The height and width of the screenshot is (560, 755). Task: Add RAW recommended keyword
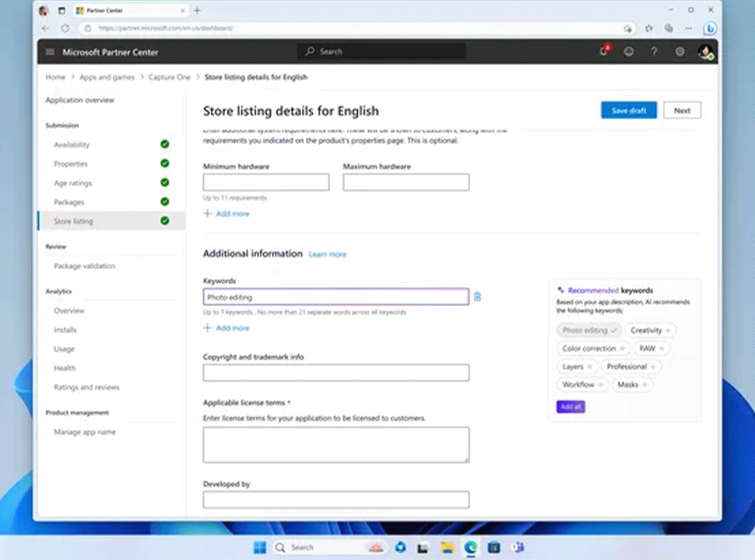click(651, 348)
